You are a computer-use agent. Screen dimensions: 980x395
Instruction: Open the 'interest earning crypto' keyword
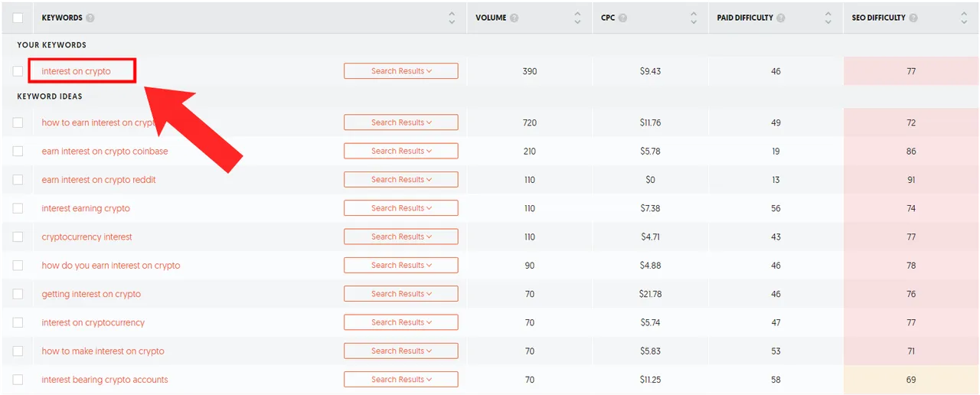(86, 208)
